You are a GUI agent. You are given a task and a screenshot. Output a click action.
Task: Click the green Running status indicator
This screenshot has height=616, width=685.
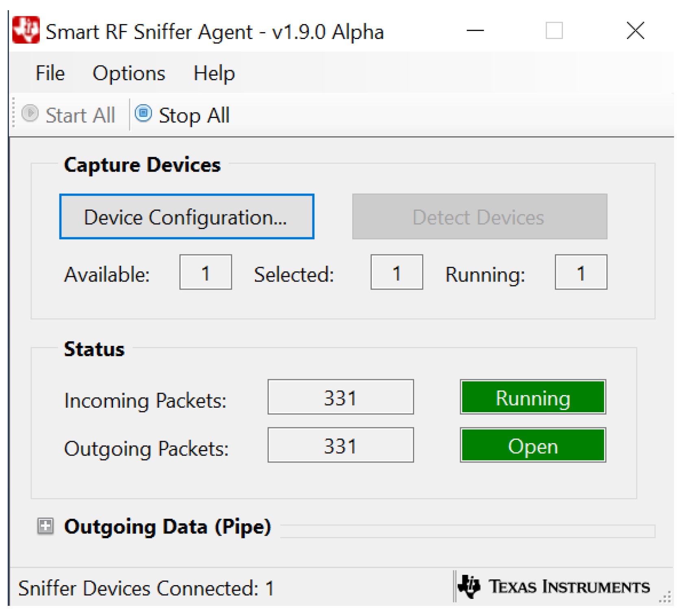point(532,397)
